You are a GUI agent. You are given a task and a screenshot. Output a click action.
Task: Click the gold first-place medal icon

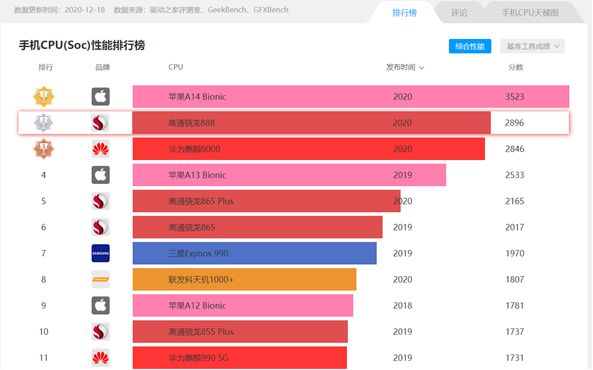[x=43, y=96]
